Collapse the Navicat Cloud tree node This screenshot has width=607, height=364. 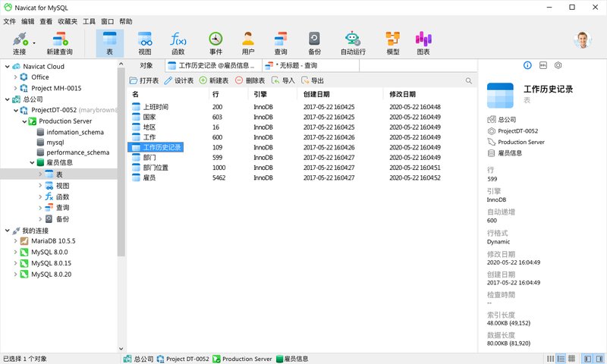[6, 67]
